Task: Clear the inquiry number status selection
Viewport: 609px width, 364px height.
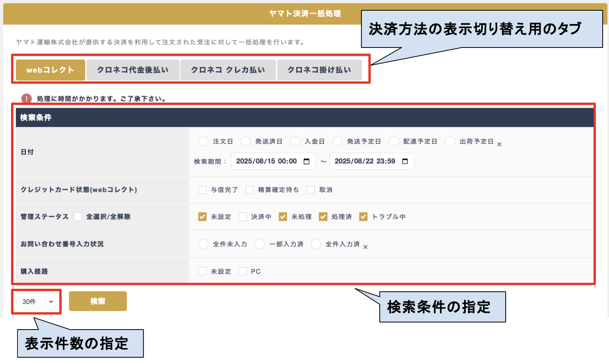Action: 365,247
